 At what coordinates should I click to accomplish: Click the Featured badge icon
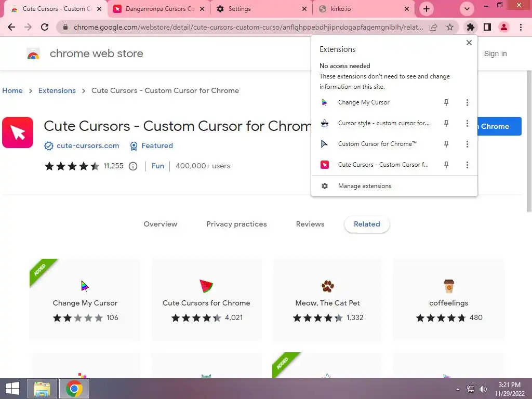pos(134,146)
